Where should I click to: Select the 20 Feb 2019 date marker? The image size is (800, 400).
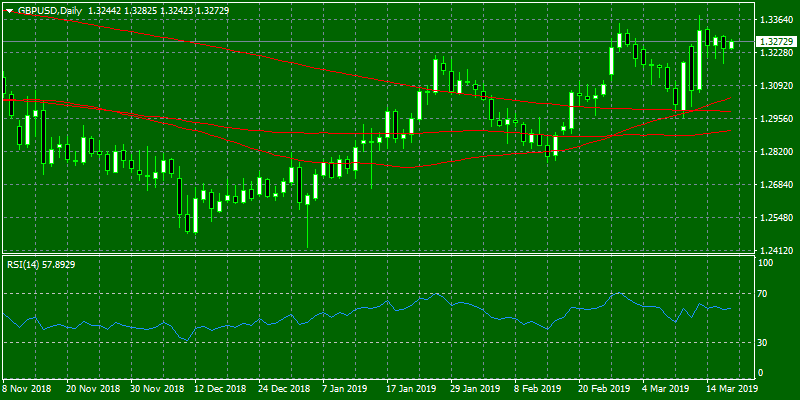[x=604, y=388]
